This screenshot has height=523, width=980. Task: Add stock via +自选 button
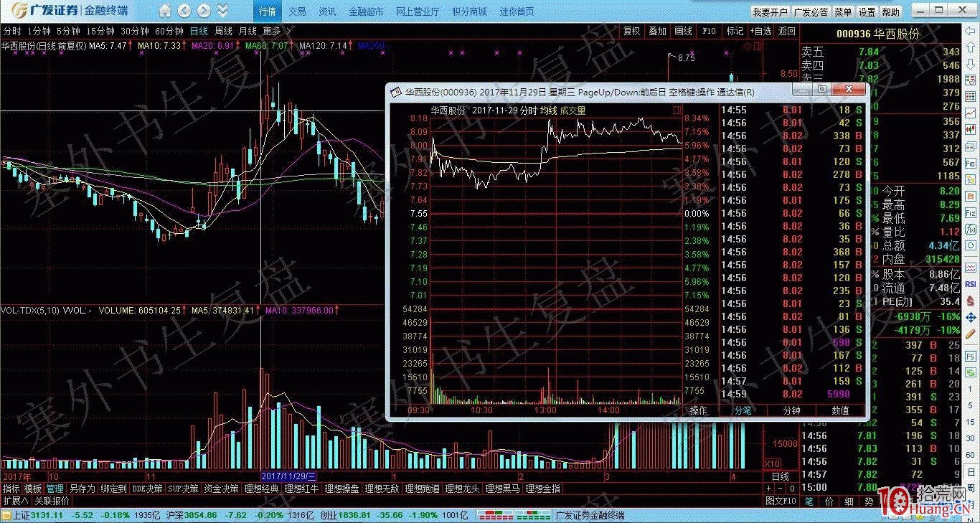point(760,31)
